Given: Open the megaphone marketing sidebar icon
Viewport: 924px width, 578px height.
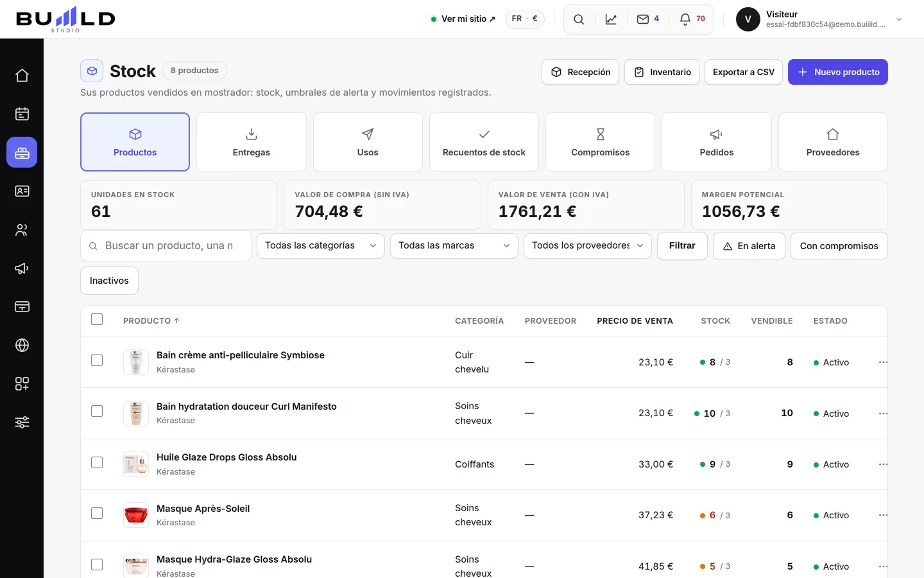Looking at the screenshot, I should [22, 268].
